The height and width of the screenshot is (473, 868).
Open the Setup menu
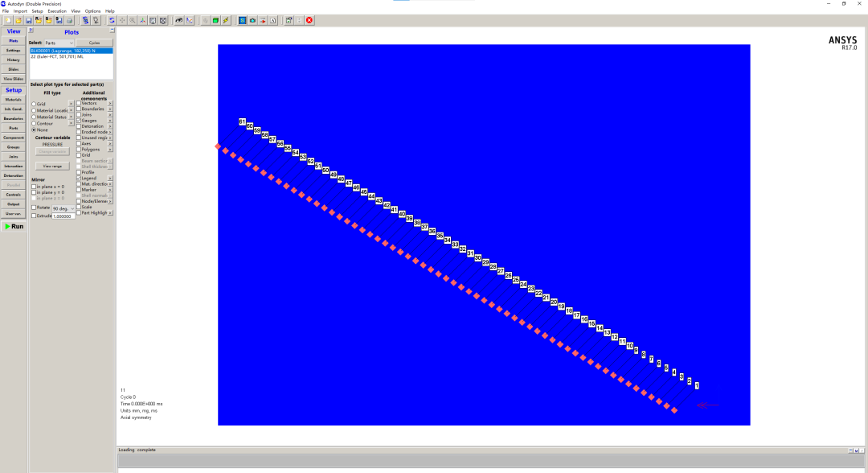pyautogui.click(x=37, y=11)
